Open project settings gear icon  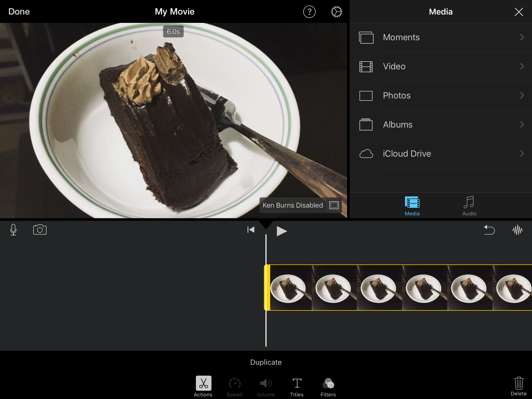click(x=336, y=12)
